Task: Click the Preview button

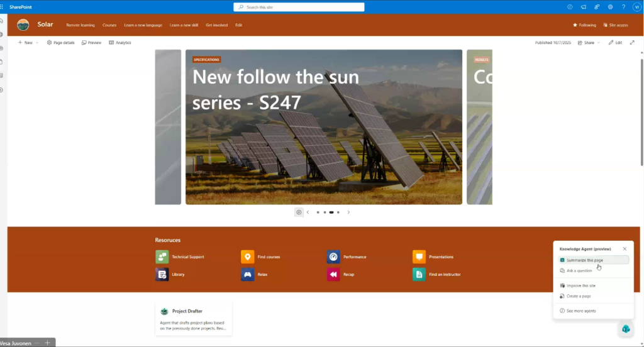Action: [91, 42]
